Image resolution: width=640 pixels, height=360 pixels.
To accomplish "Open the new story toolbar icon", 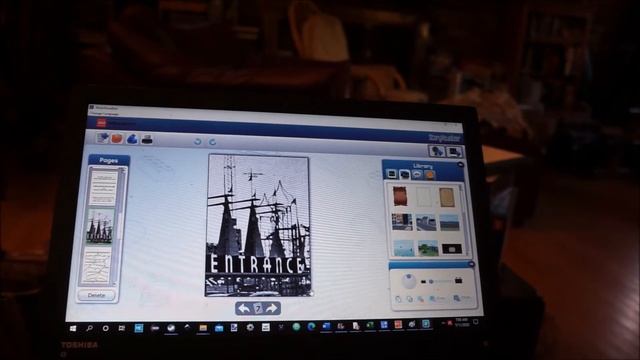I will (x=102, y=138).
